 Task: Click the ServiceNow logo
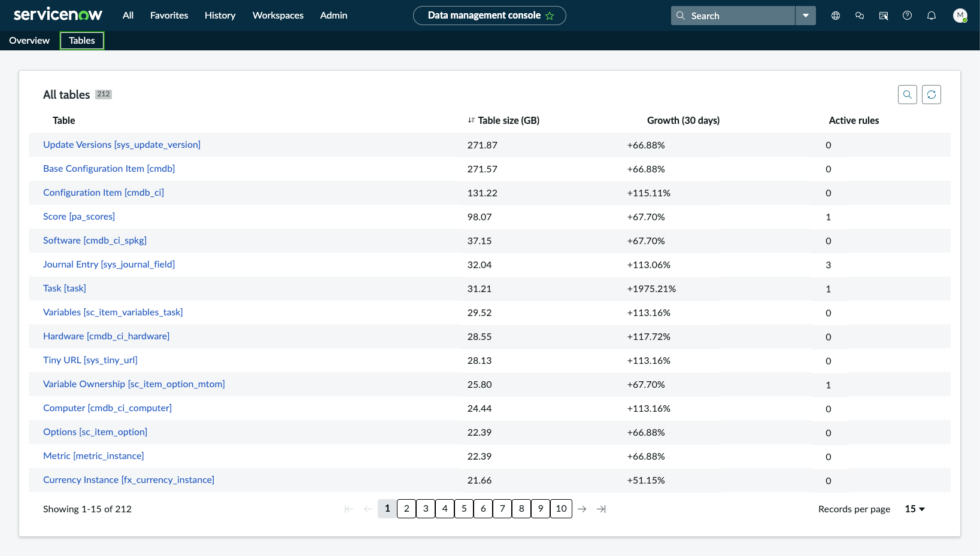[57, 15]
